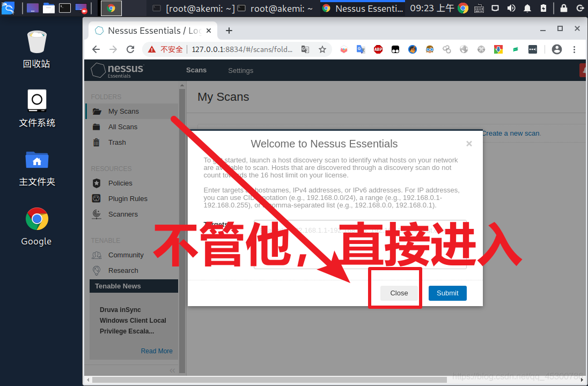Reload the page with refresh icon

pos(130,49)
